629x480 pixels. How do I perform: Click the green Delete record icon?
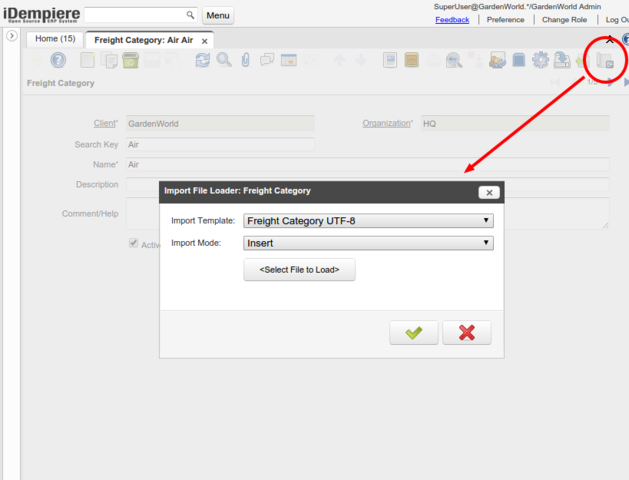click(x=131, y=61)
